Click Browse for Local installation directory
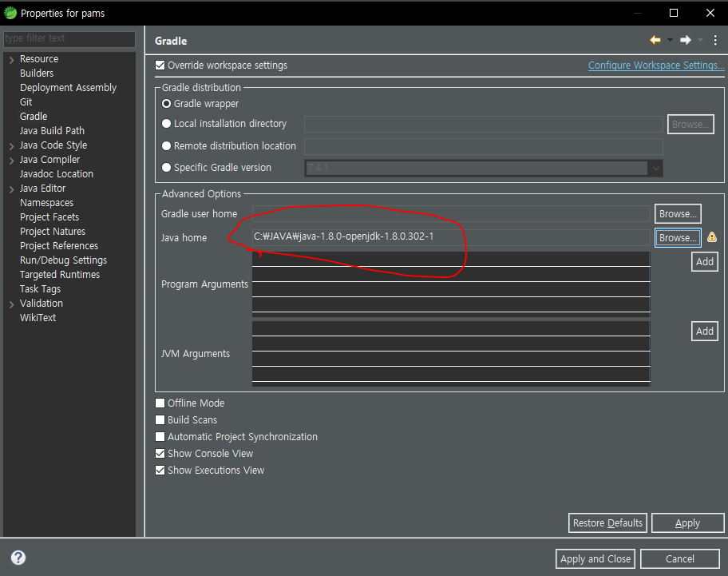The height and width of the screenshot is (576, 728). [690, 124]
